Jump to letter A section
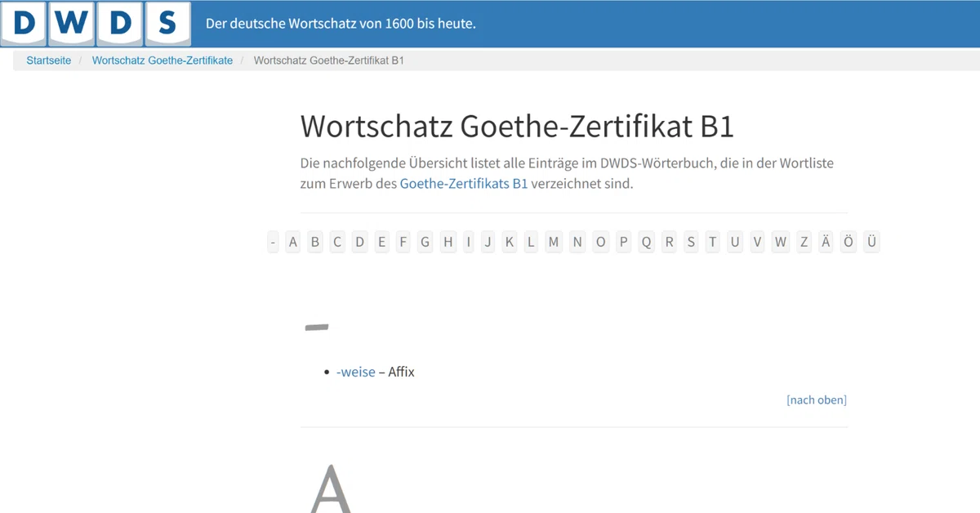The image size is (980, 513). tap(293, 242)
